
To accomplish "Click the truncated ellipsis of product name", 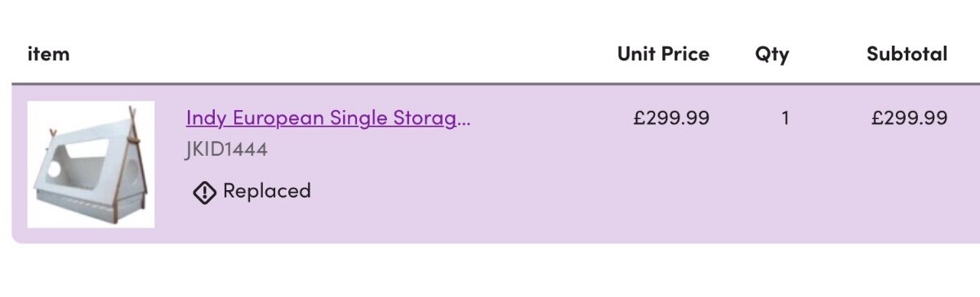I will pos(464,121).
